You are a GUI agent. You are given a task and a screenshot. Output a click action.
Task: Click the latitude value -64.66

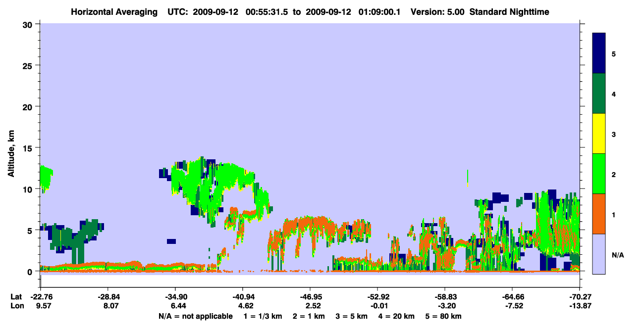pyautogui.click(x=512, y=297)
